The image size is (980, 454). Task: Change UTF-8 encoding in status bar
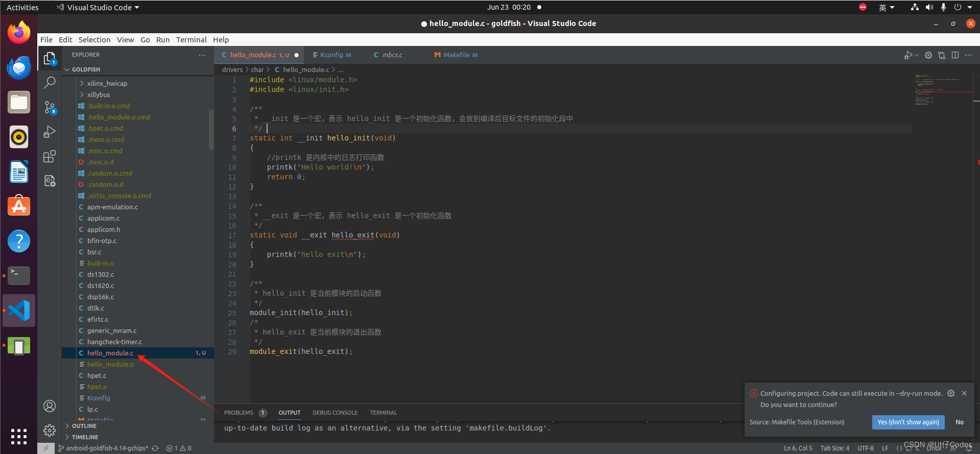866,448
